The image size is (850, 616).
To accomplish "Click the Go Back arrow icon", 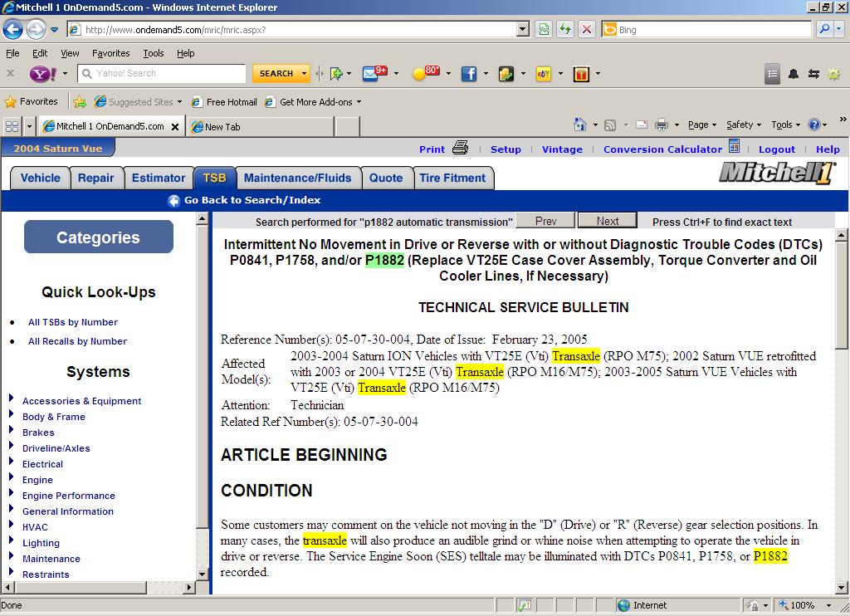I will click(173, 200).
